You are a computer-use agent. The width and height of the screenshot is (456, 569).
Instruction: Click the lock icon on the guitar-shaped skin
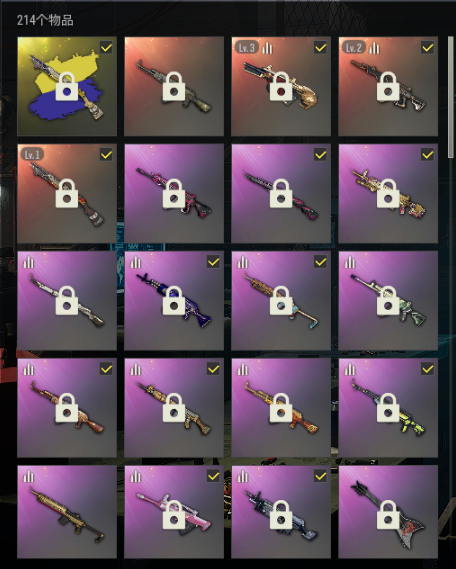pyautogui.click(x=388, y=515)
